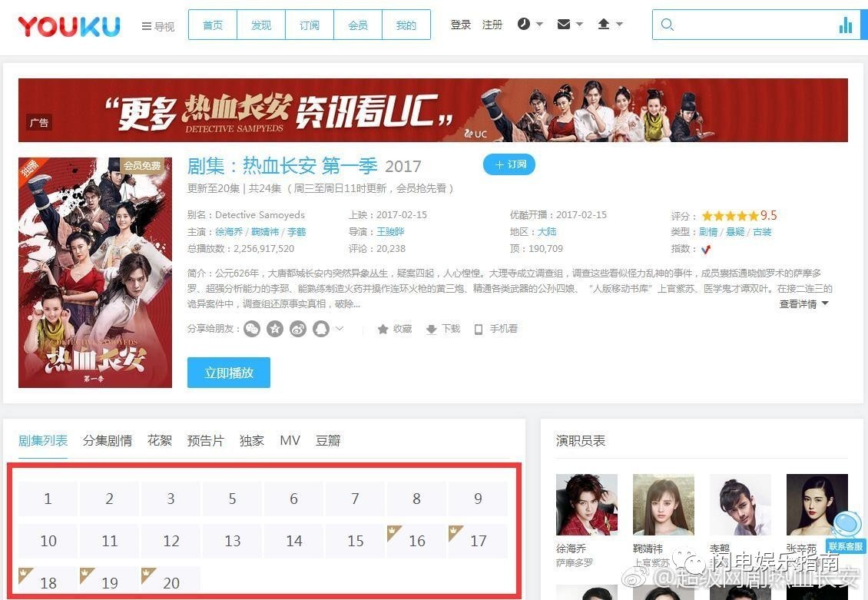Open region 大陆 link

click(x=547, y=232)
